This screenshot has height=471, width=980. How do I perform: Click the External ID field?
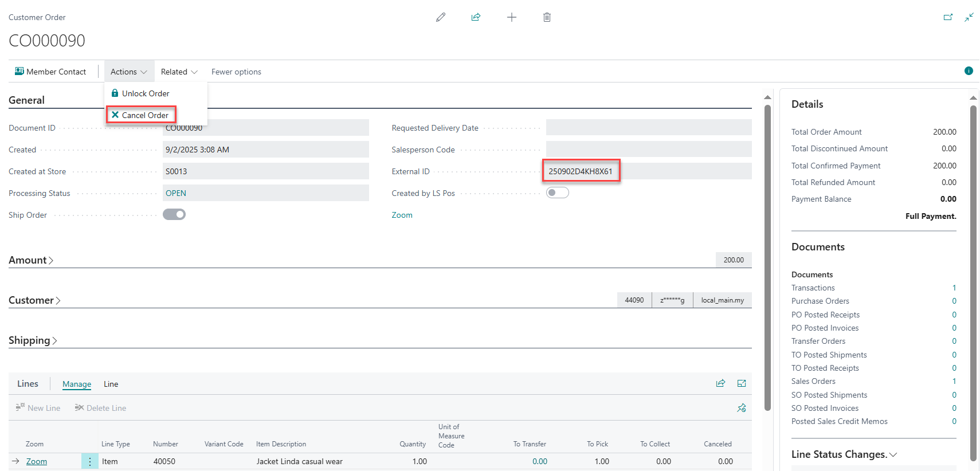pyautogui.click(x=581, y=171)
